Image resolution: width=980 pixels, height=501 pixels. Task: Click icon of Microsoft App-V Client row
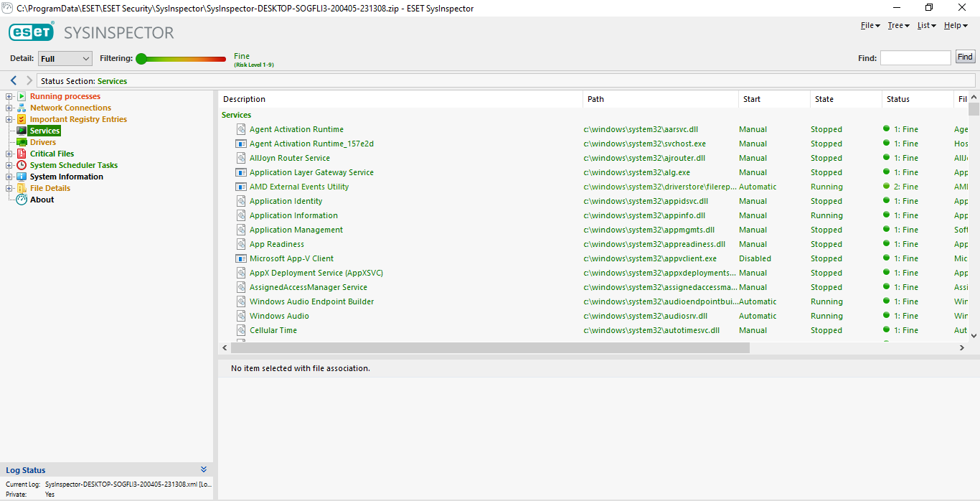click(242, 258)
